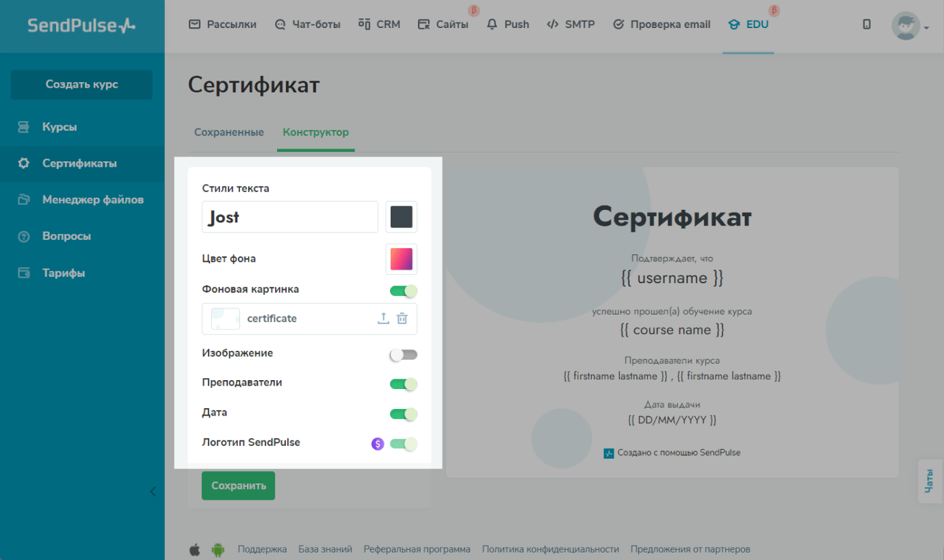944x560 pixels.
Task: Click the user avatar picture
Action: coord(906,26)
